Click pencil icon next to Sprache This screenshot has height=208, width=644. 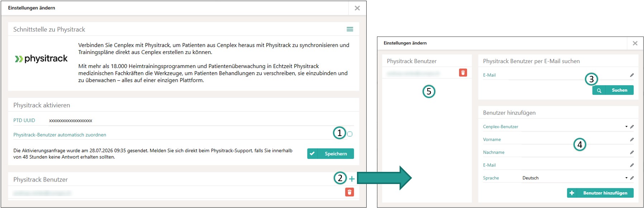point(632,178)
